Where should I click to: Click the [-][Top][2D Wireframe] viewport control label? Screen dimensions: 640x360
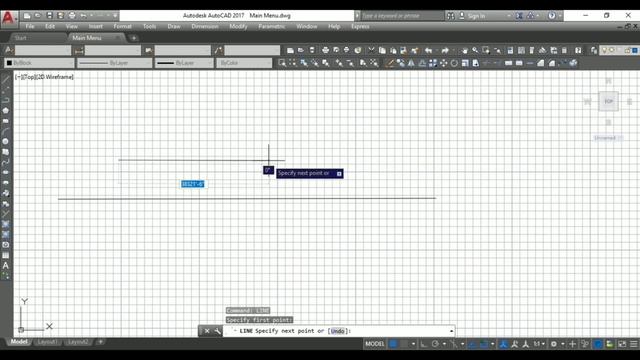(x=44, y=77)
